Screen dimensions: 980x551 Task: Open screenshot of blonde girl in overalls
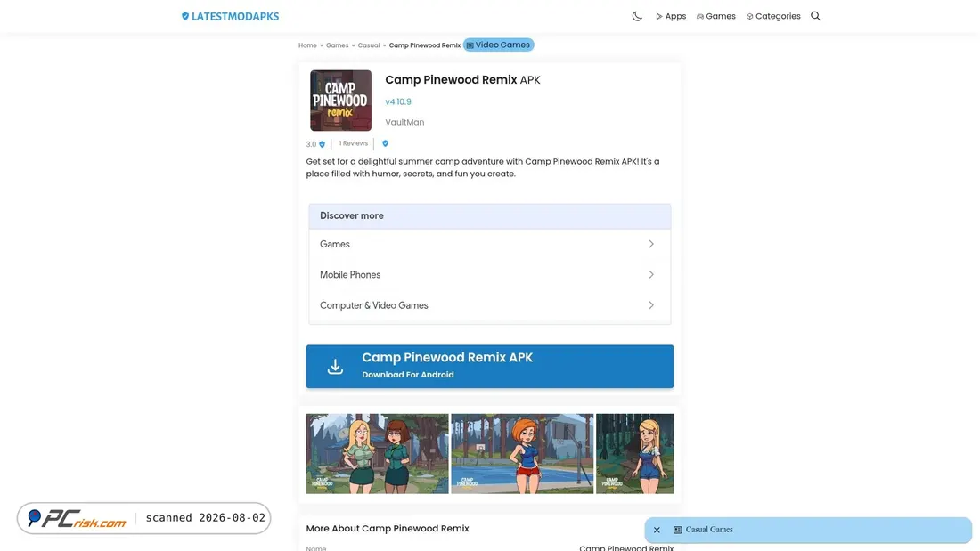tap(634, 454)
